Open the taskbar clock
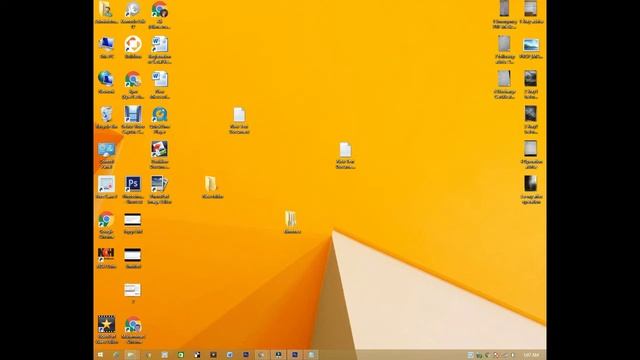Viewport: 640px width, 360px height. [531, 355]
